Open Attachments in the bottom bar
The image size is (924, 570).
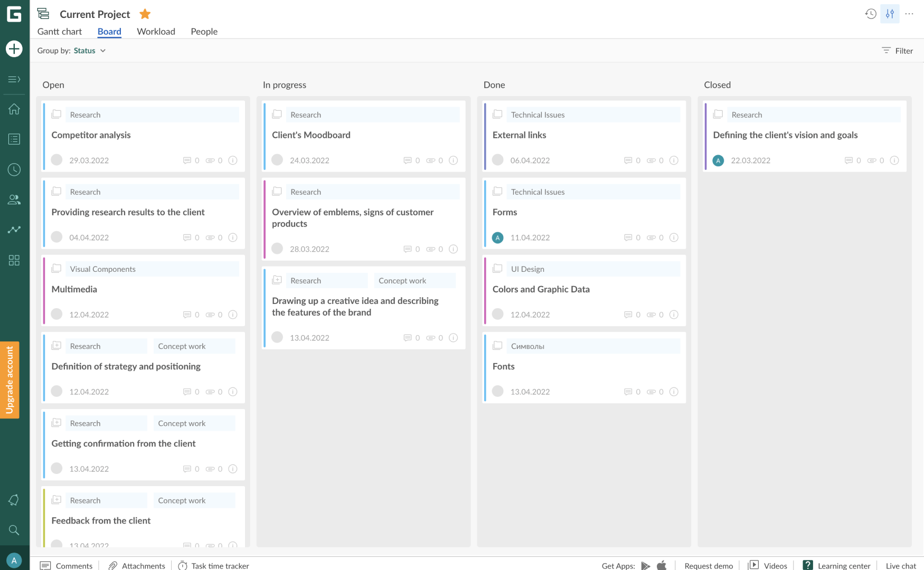[x=137, y=565]
